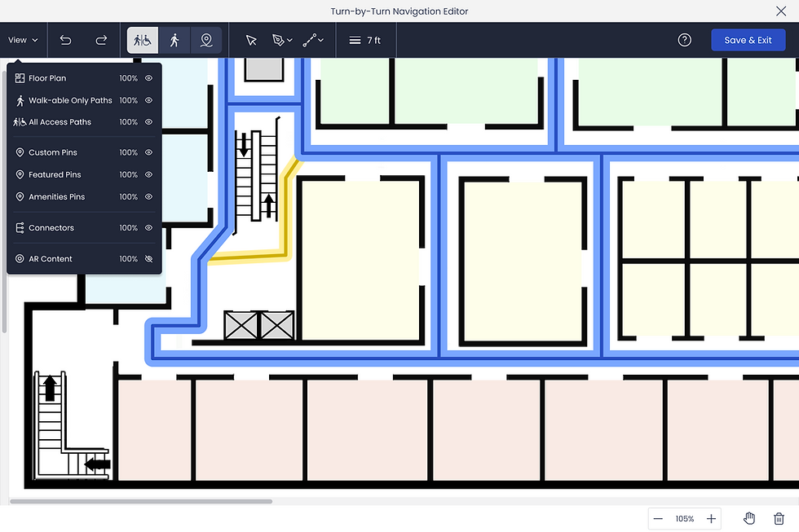The width and height of the screenshot is (799, 532).
Task: Adjust All Access Paths opacity 100%
Action: [x=129, y=121]
